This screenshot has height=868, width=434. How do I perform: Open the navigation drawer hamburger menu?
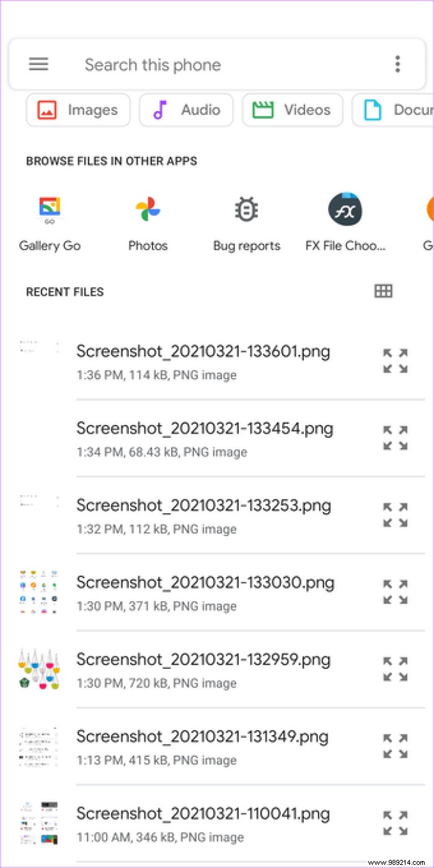click(38, 64)
